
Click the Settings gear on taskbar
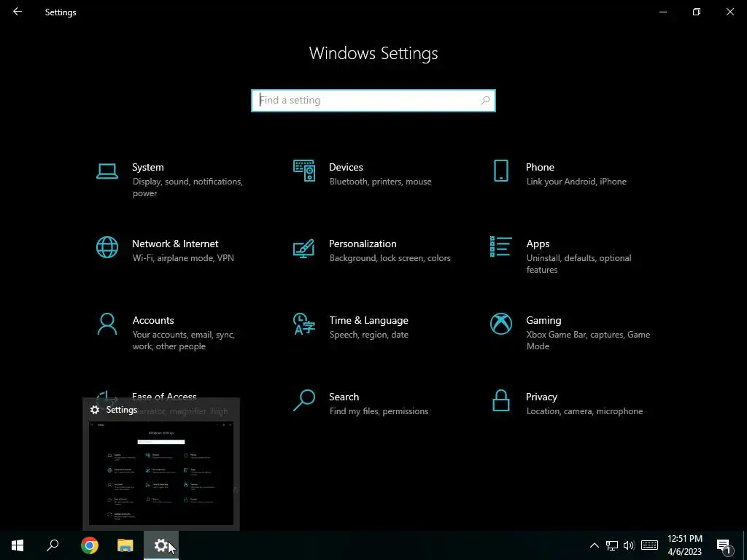[161, 545]
